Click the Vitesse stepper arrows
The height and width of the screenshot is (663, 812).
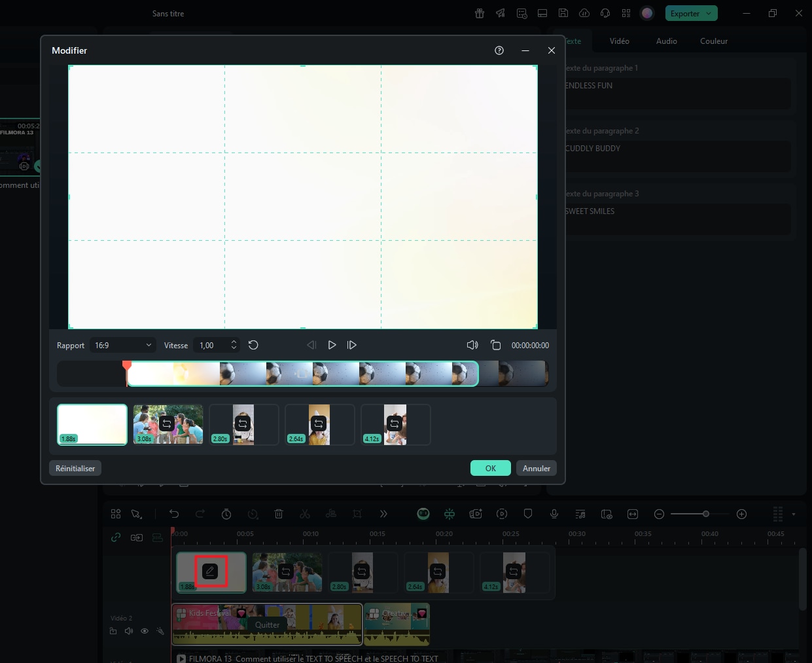click(x=234, y=345)
